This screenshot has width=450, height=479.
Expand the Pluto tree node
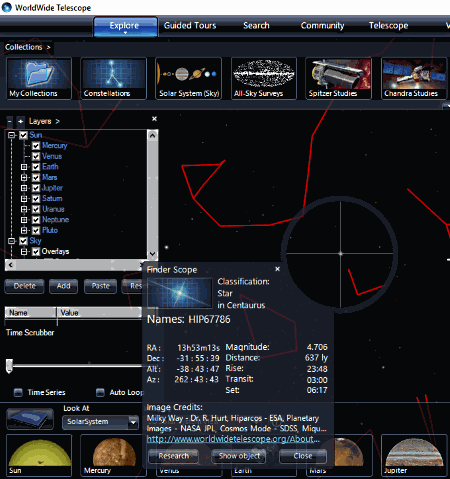pos(24,230)
